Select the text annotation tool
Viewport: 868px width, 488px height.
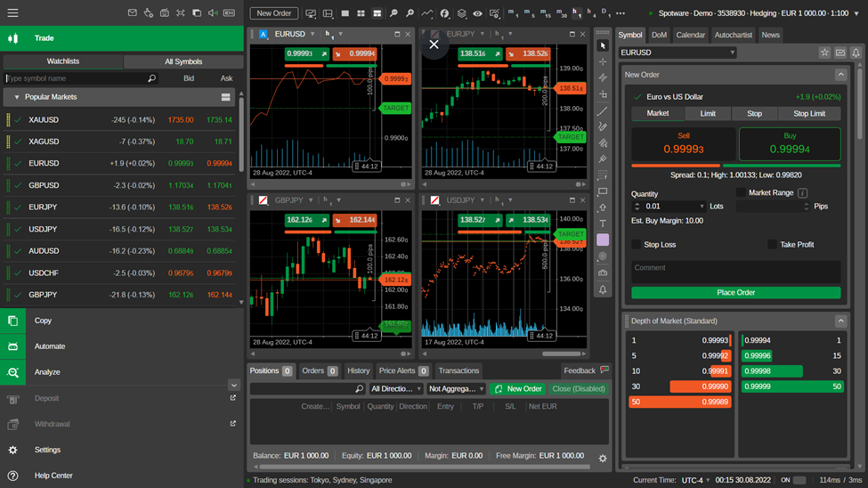603,224
